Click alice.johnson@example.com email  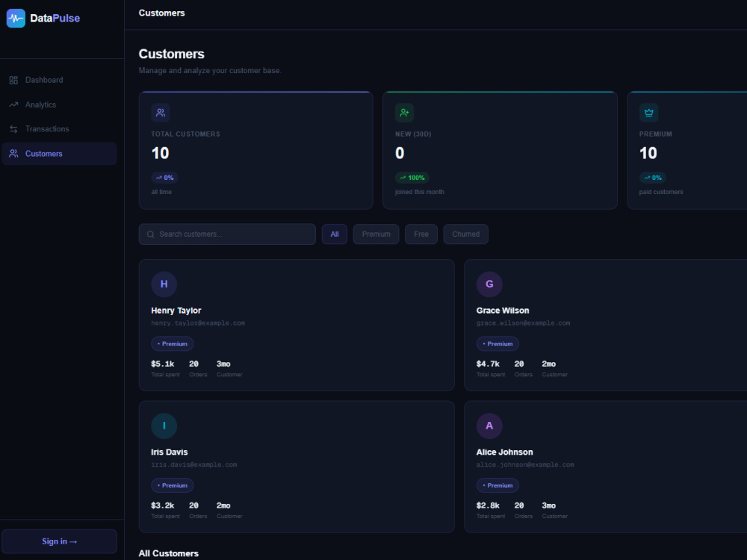click(525, 464)
